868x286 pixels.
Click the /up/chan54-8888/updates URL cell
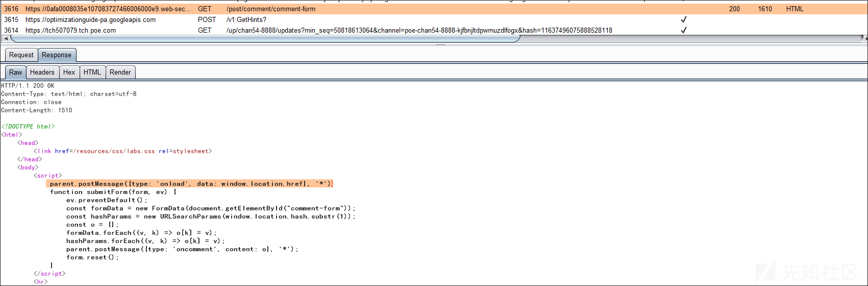click(419, 30)
